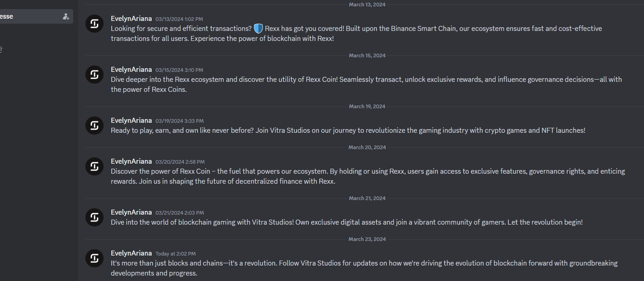644x281 pixels.
Task: Click the EvelynAriana name on today's message
Action: [131, 253]
